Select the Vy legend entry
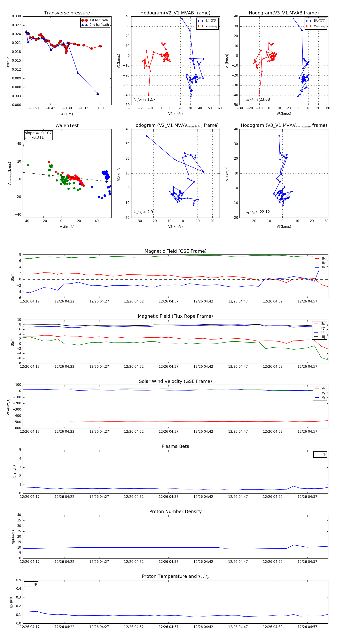351x644 pixels. pos(320,393)
